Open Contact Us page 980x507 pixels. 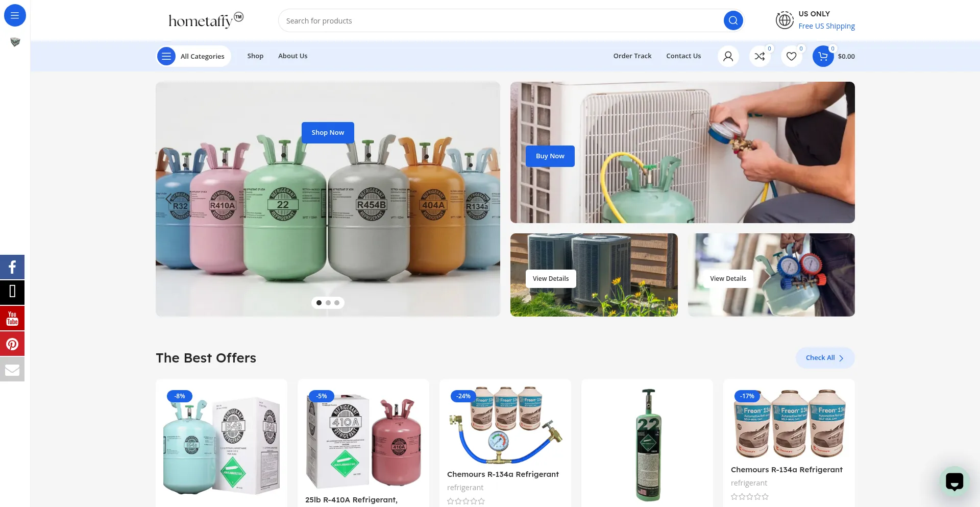pos(683,56)
